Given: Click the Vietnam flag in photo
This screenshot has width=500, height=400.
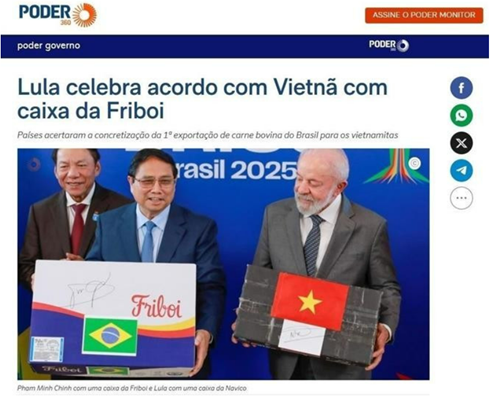Looking at the screenshot, I should [310, 301].
